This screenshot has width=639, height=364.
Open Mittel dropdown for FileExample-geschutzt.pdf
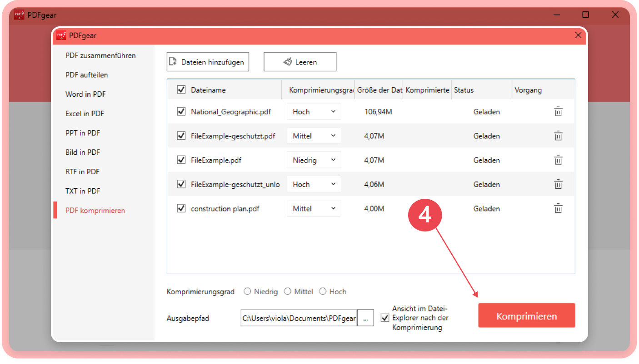314,136
